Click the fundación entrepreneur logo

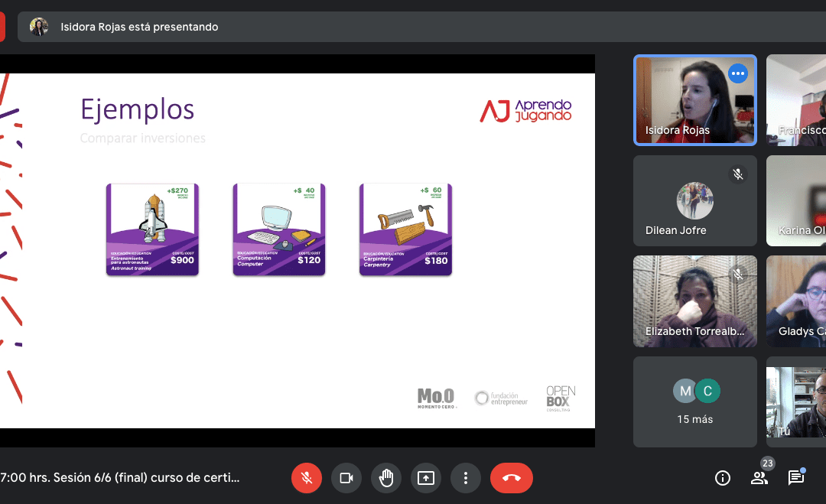pos(501,398)
